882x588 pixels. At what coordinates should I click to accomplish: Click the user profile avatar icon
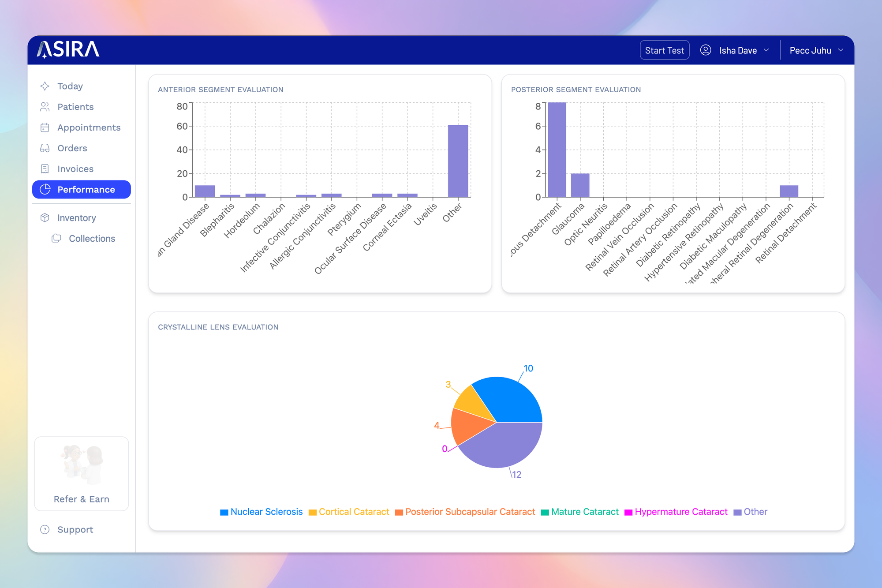click(x=706, y=50)
